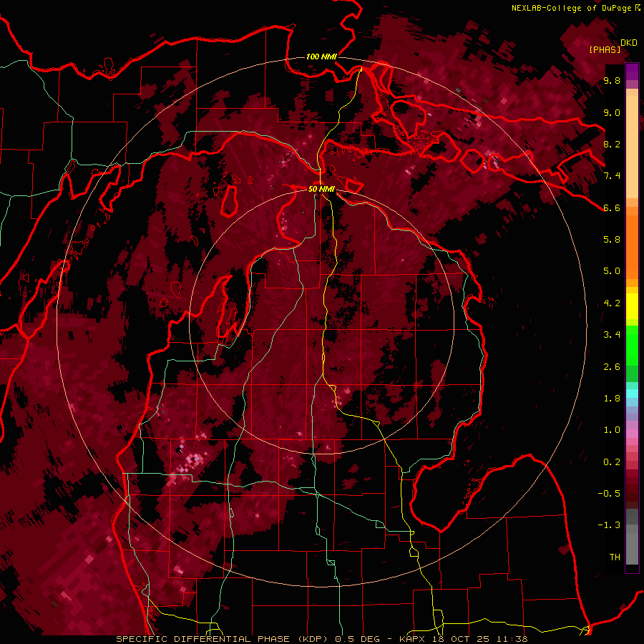Click the 7.4 legend value
Screen dimensions: 644x644
coord(612,176)
